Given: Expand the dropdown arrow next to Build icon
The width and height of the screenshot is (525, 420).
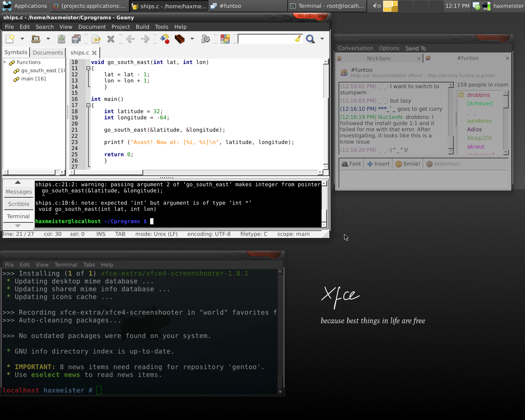Looking at the screenshot, I should click(x=192, y=39).
